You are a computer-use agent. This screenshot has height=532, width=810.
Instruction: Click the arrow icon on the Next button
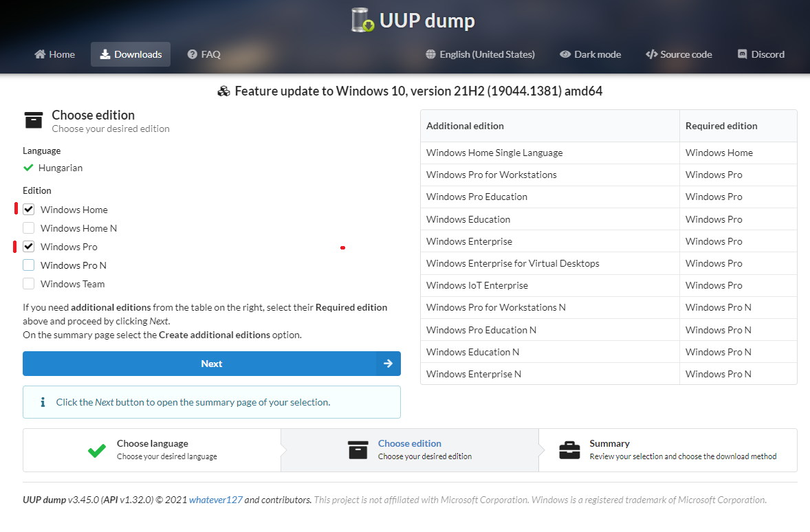click(x=388, y=364)
